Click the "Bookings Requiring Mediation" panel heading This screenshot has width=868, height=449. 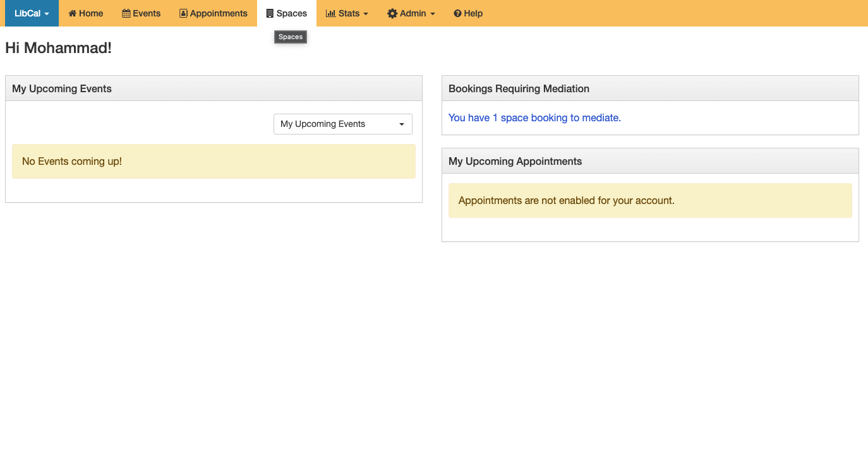pos(650,88)
